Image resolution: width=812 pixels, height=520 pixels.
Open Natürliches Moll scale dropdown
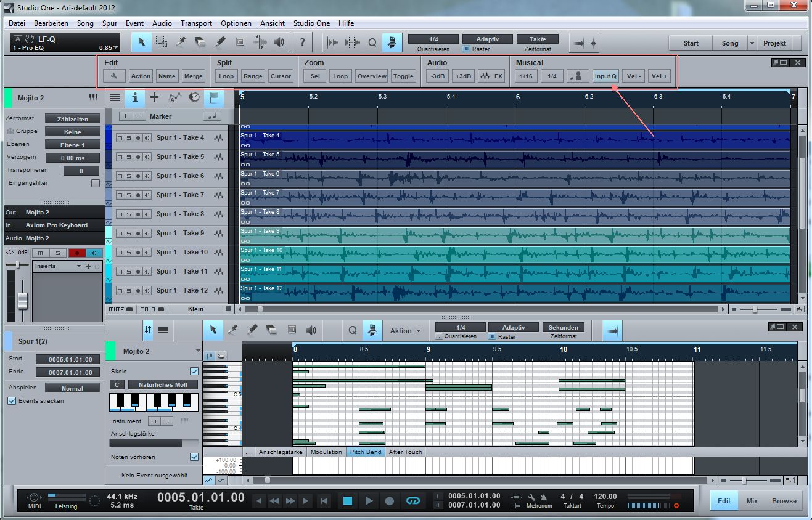(x=163, y=384)
